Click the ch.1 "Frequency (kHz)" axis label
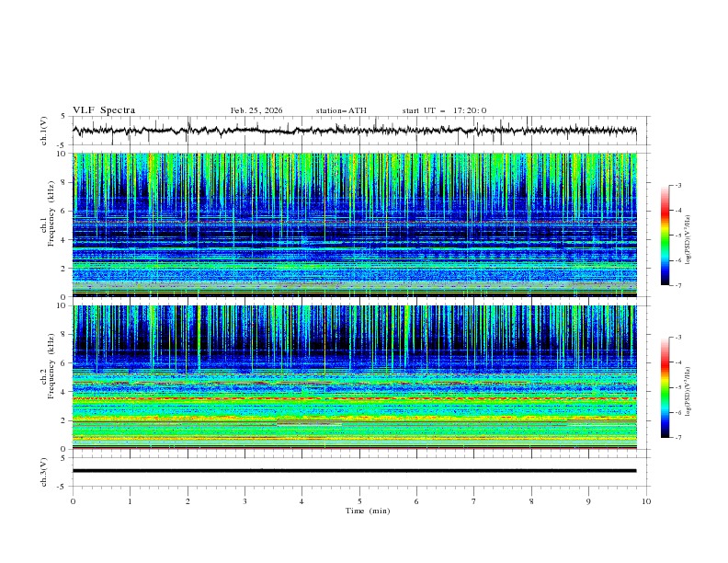Image resolution: width=728 pixels, height=563 pixels. click(x=51, y=213)
